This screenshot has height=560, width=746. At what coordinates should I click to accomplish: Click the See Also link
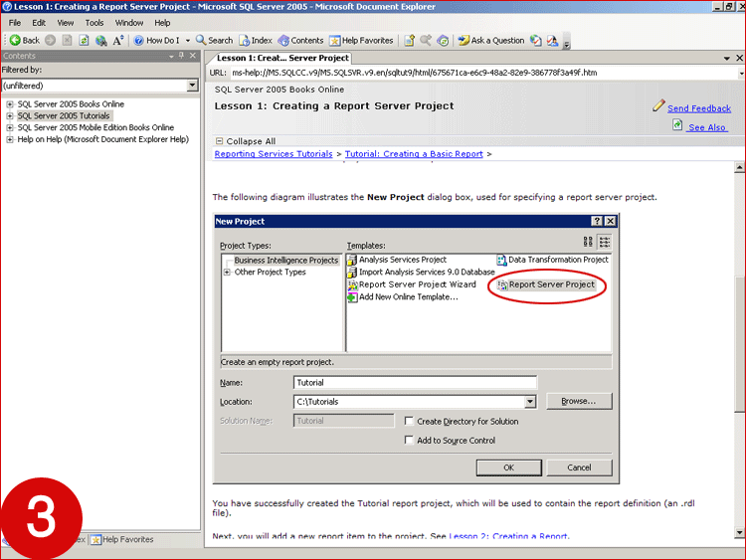(x=707, y=127)
